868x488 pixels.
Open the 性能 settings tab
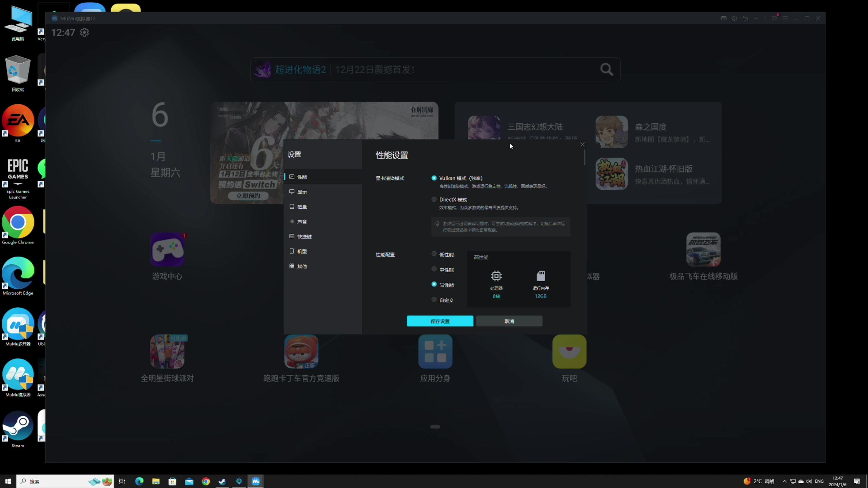[323, 177]
